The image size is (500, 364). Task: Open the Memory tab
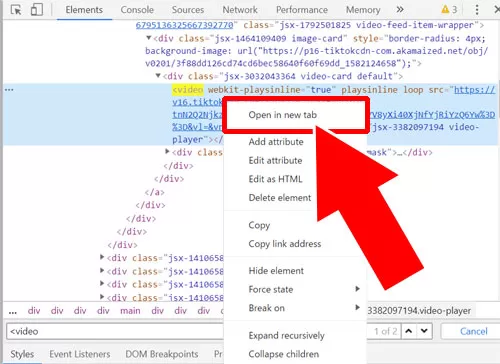[x=363, y=10]
